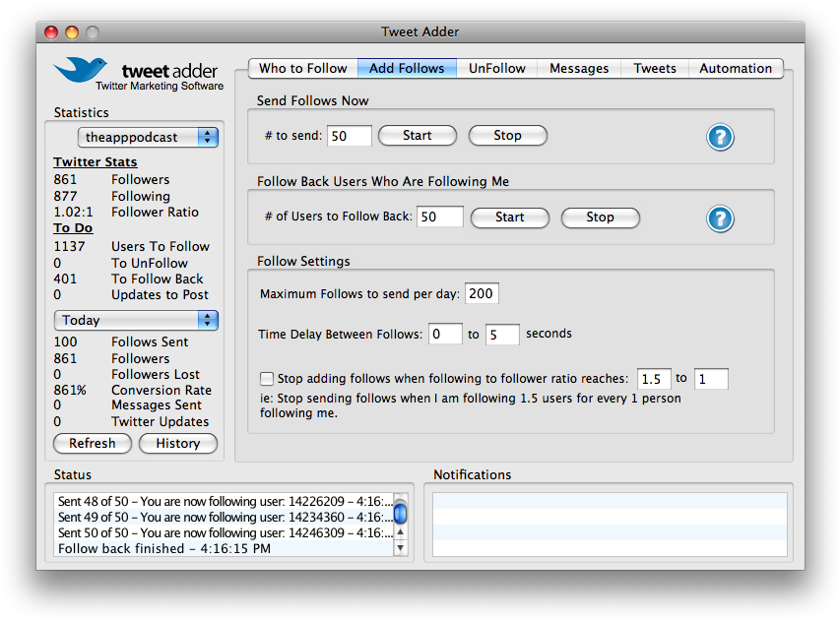Screen dimensions: 840x620
Task: Open the statistics History
Action: pos(178,443)
